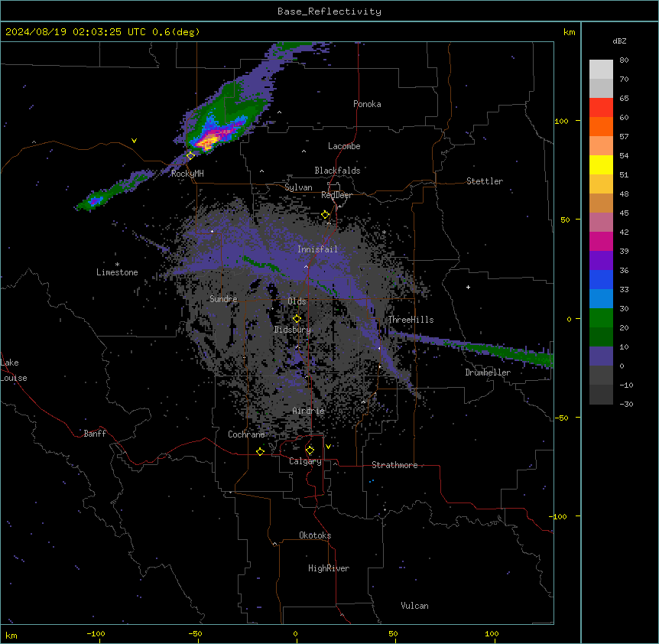
Task: Click the yellow marker near Olds
Action: (297, 319)
